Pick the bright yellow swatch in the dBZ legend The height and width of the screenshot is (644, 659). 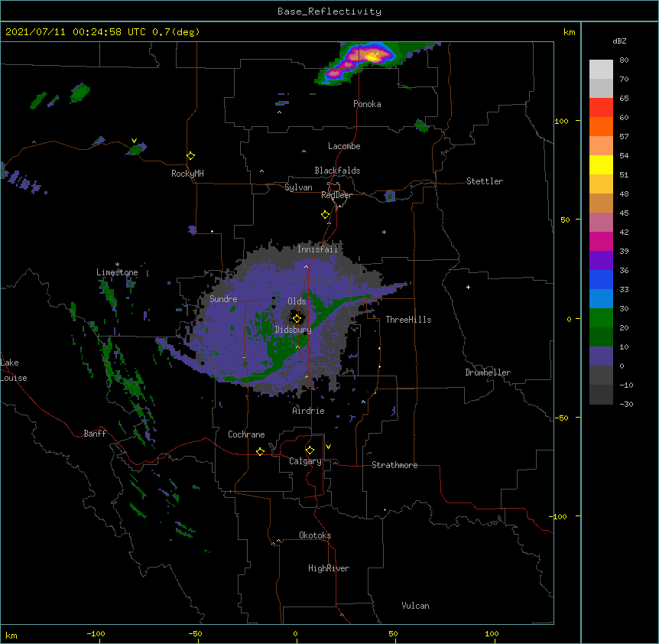[x=601, y=164]
